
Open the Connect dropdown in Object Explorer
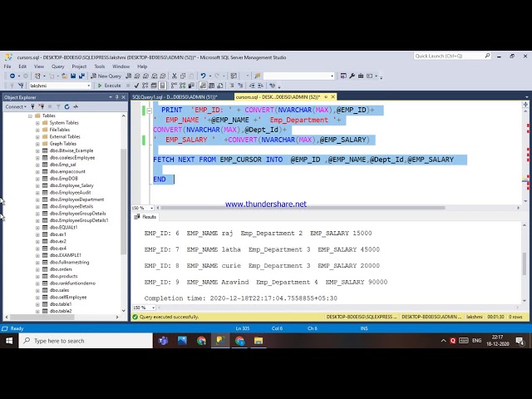coord(16,106)
